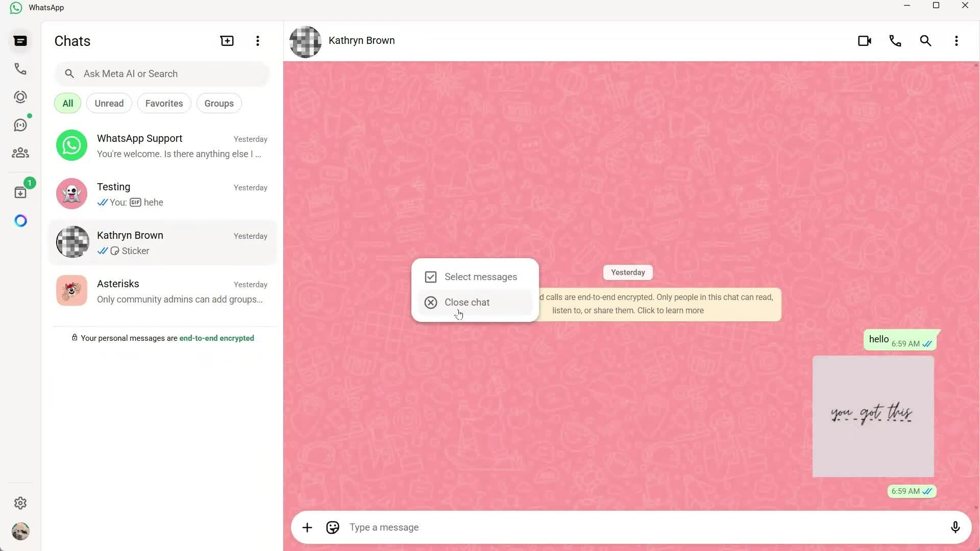Open the chats list options menu
This screenshot has height=551, width=980.
coord(258,41)
